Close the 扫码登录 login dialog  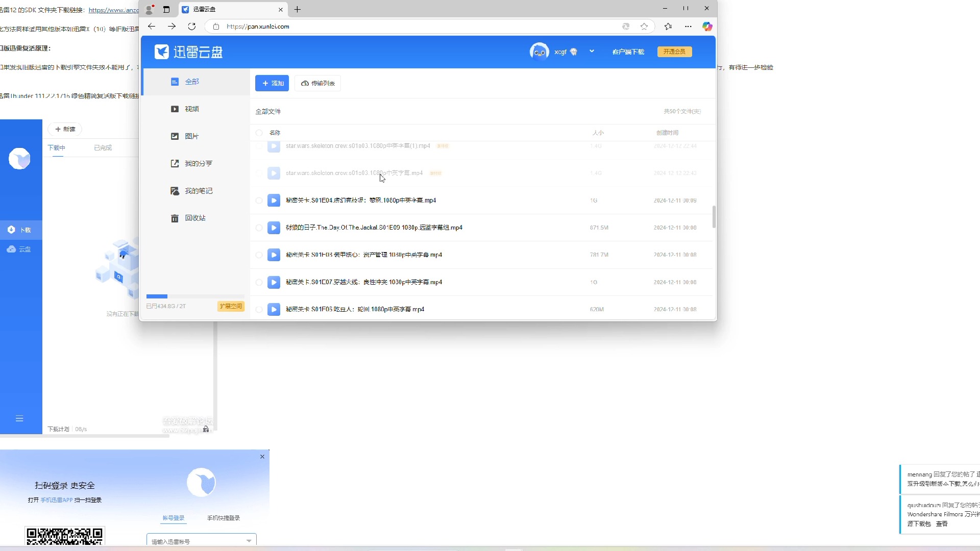[x=262, y=457]
